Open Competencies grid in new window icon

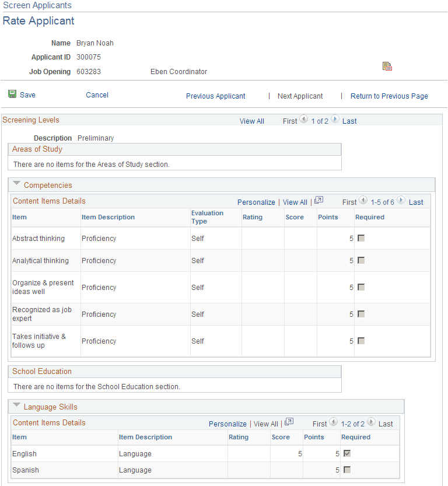(x=318, y=201)
